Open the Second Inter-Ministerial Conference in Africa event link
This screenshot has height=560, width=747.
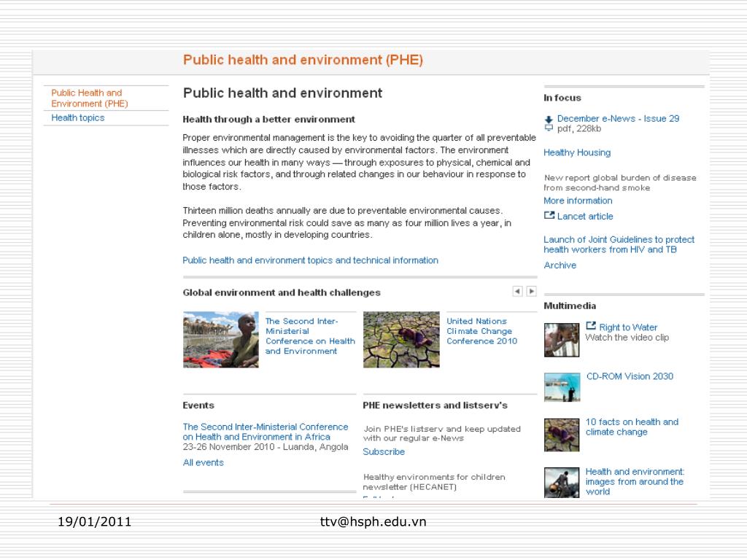click(266, 432)
